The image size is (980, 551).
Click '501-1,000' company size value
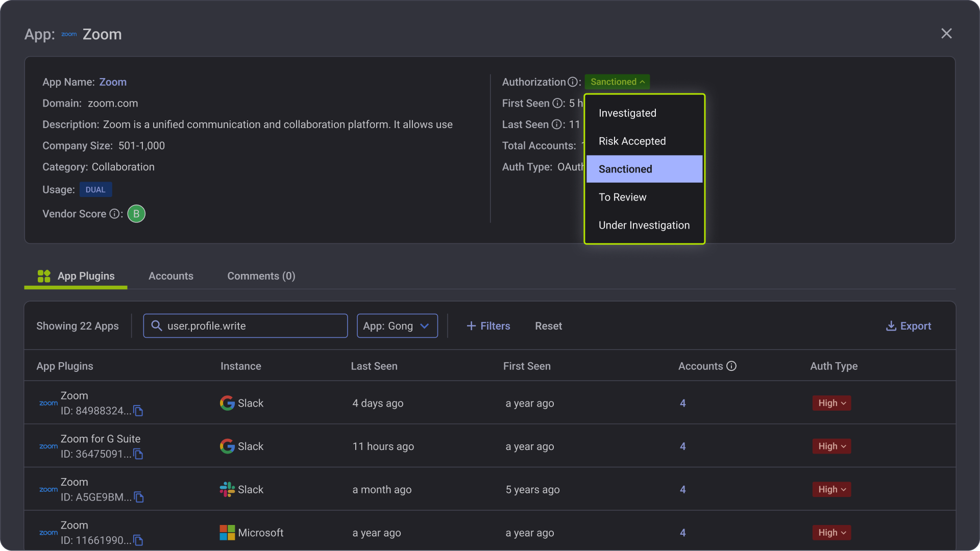coord(142,146)
